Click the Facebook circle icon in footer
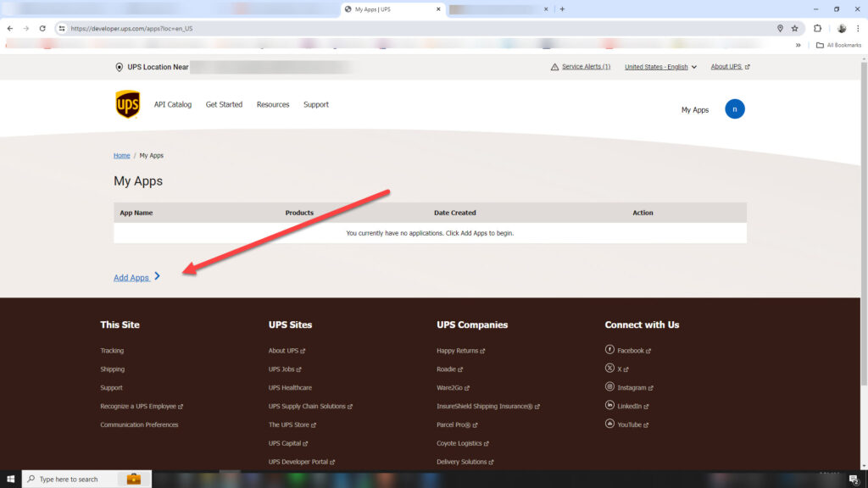868x488 pixels. (x=609, y=350)
